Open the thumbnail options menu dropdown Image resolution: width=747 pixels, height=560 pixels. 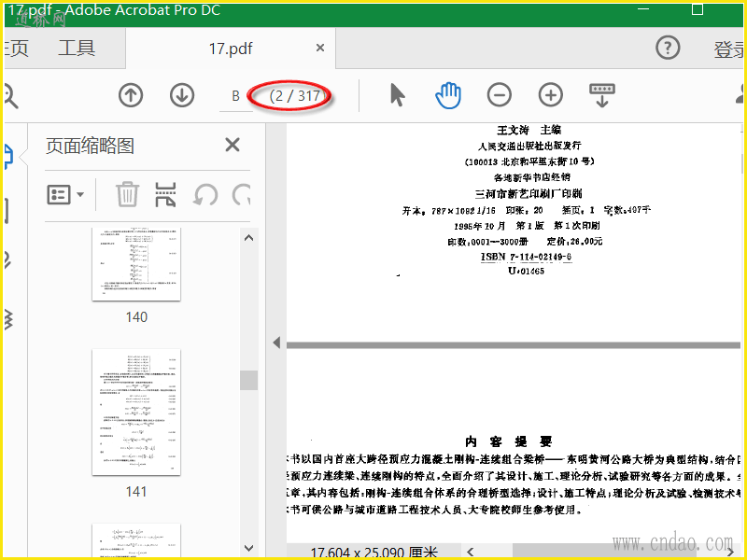point(65,195)
